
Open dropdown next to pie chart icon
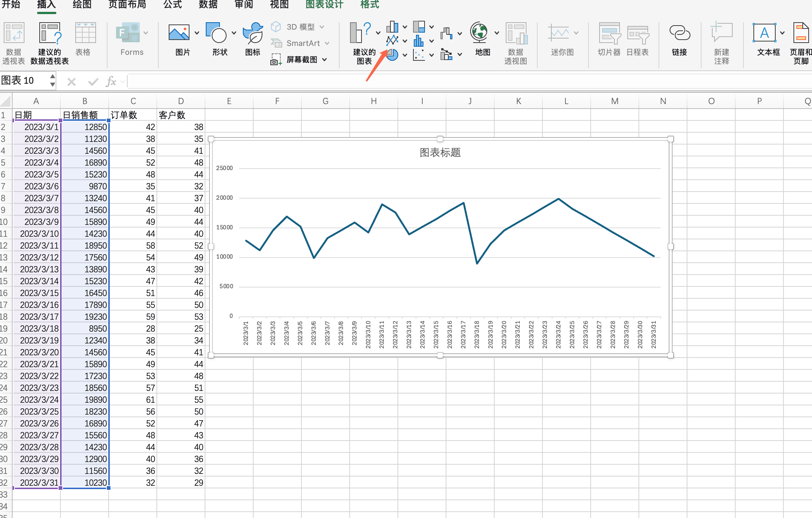[405, 55]
